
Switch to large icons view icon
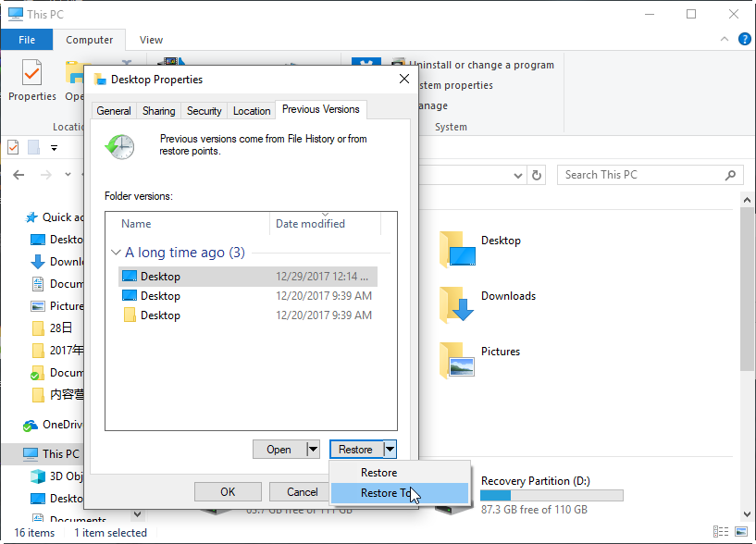click(x=741, y=531)
